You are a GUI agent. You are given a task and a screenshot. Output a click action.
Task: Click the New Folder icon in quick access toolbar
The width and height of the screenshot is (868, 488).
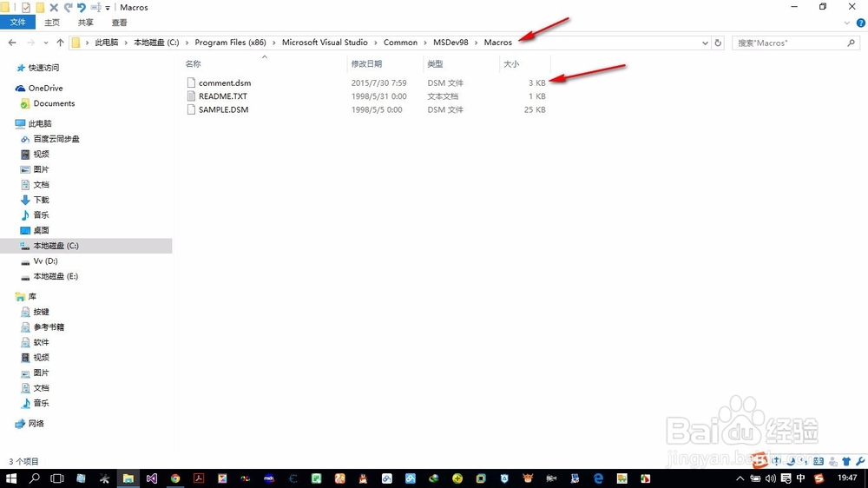40,7
